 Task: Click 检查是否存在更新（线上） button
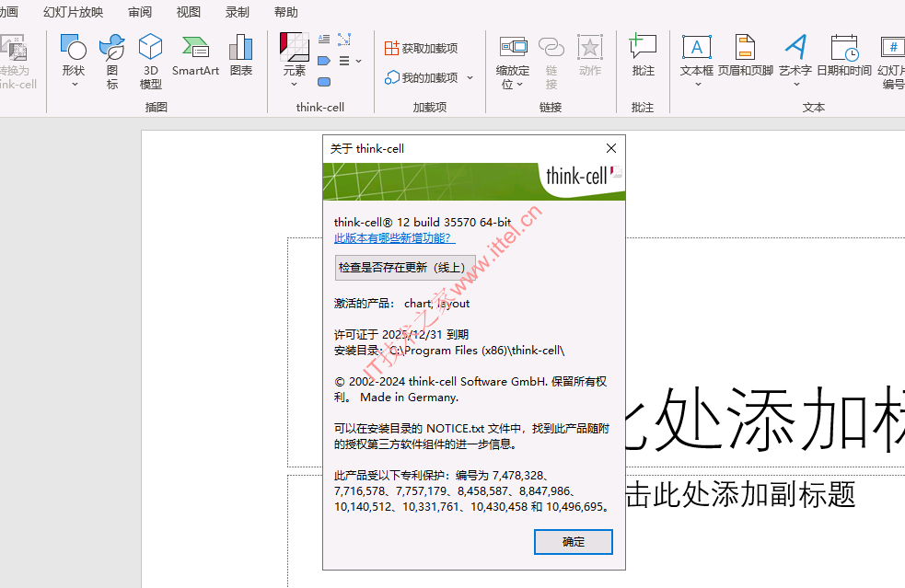click(x=405, y=268)
